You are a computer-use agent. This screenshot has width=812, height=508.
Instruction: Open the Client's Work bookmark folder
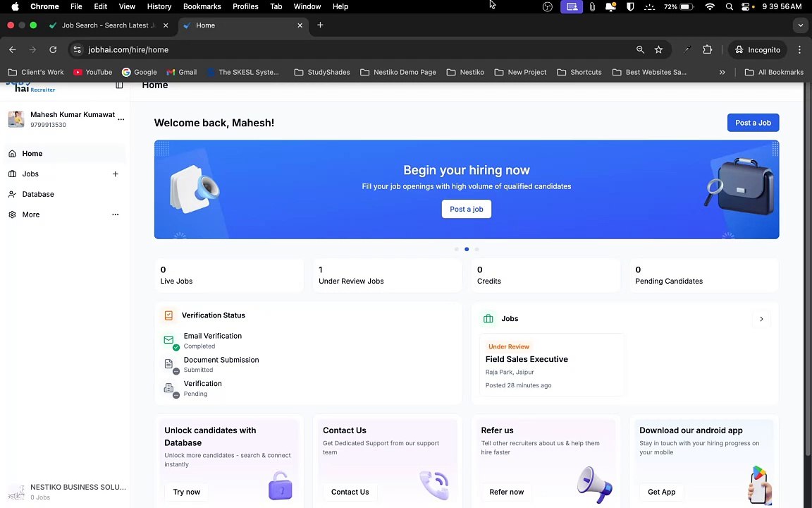click(36, 72)
